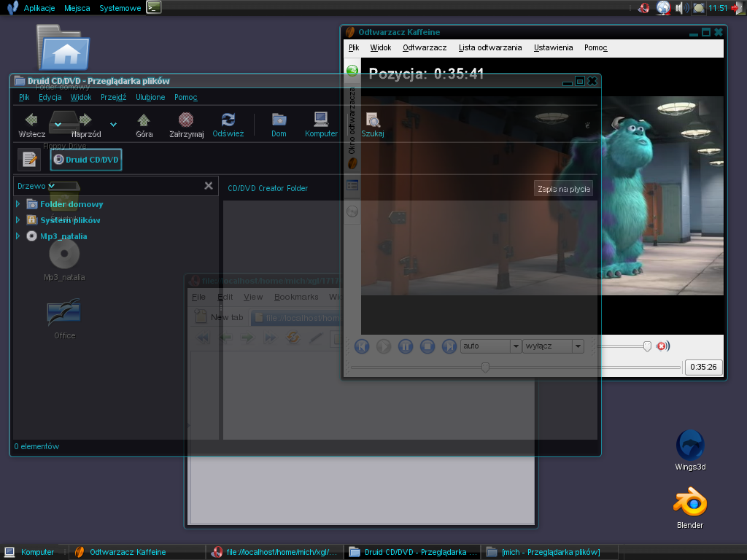Go up one level with Góra
Viewport: 747px width, 560px height.
[x=144, y=125]
